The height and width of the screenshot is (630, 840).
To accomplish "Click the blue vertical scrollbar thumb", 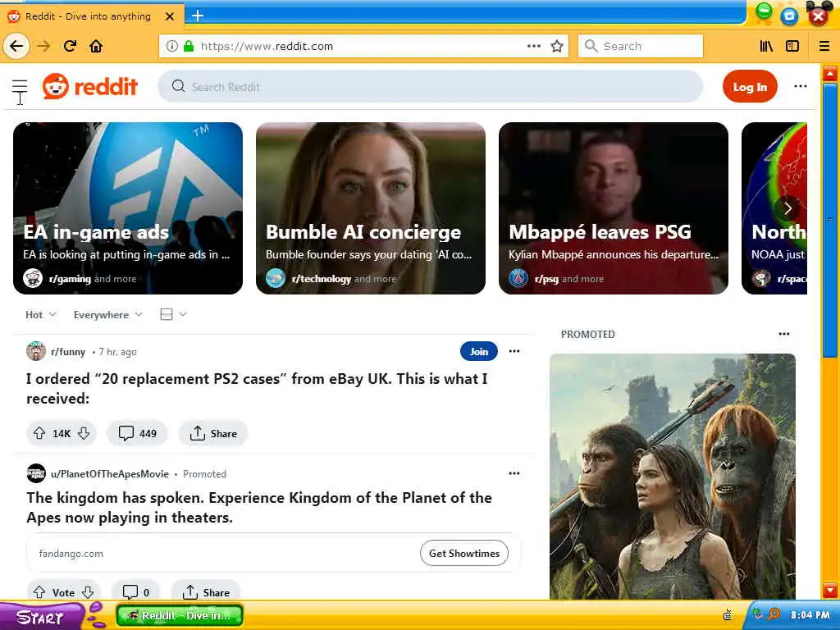I will (x=830, y=220).
